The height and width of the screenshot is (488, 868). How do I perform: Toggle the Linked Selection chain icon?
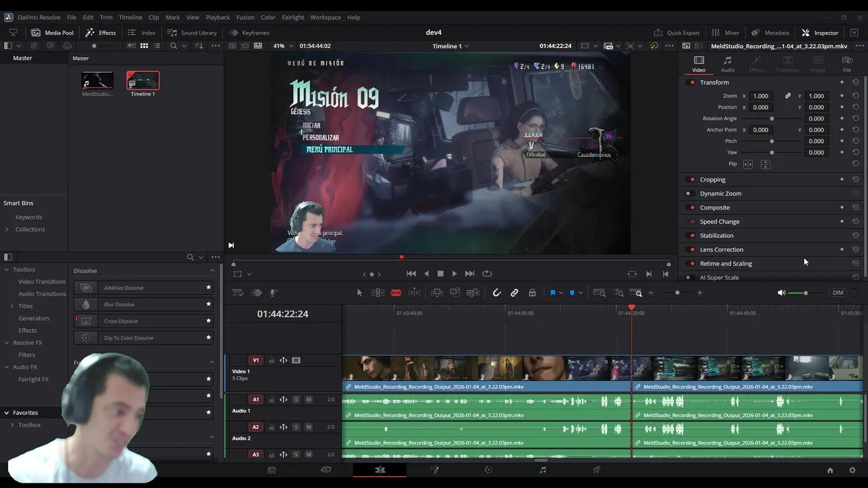(515, 293)
